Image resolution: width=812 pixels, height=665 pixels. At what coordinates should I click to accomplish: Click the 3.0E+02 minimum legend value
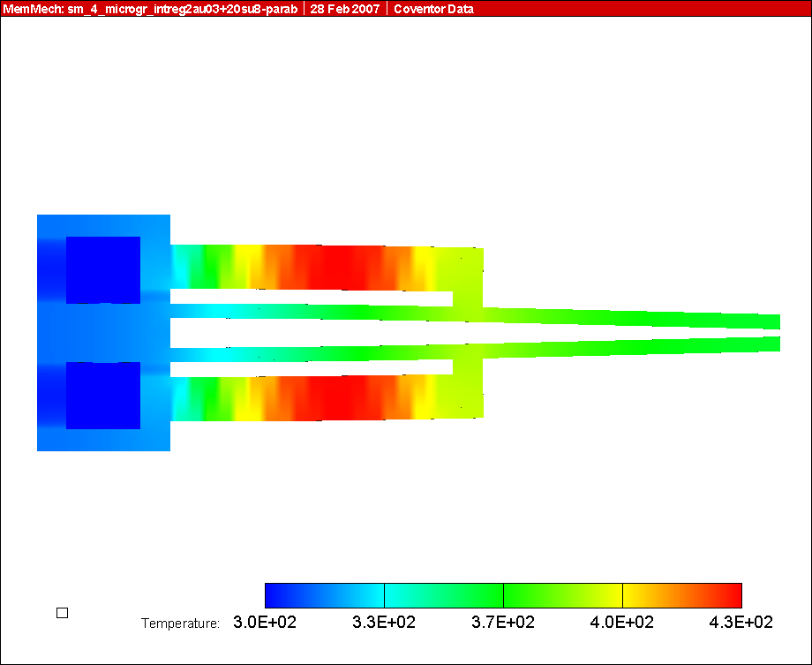coord(265,623)
